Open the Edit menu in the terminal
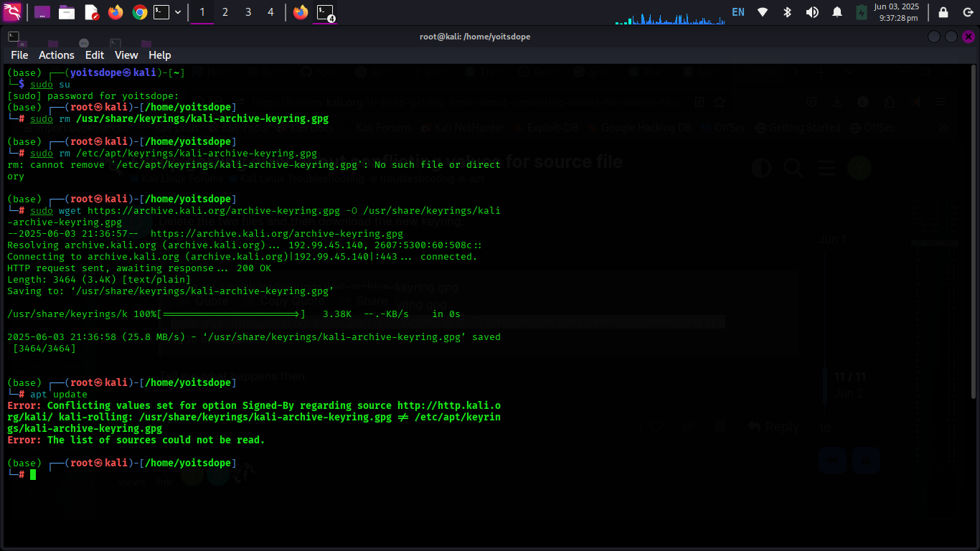Image resolution: width=980 pixels, height=551 pixels. pyautogui.click(x=95, y=55)
